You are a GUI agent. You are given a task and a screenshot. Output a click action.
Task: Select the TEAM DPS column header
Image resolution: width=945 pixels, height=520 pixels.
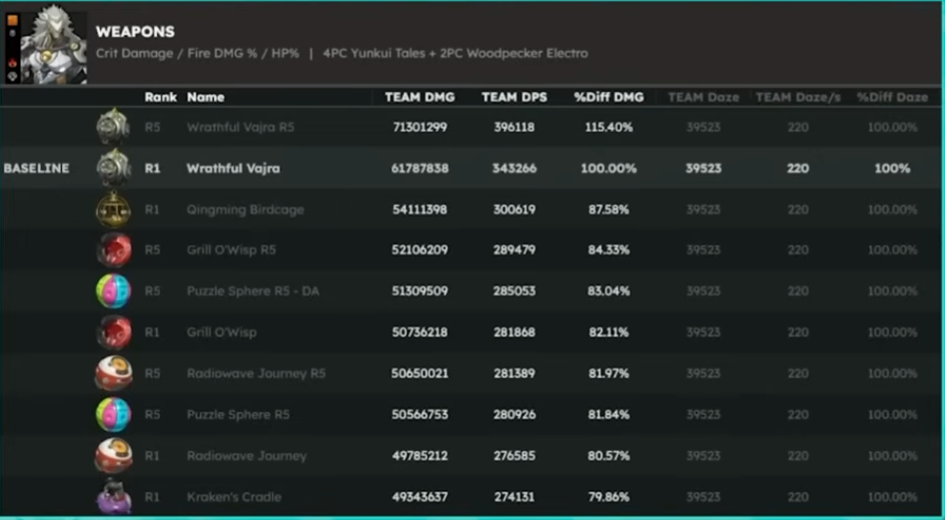(x=514, y=97)
